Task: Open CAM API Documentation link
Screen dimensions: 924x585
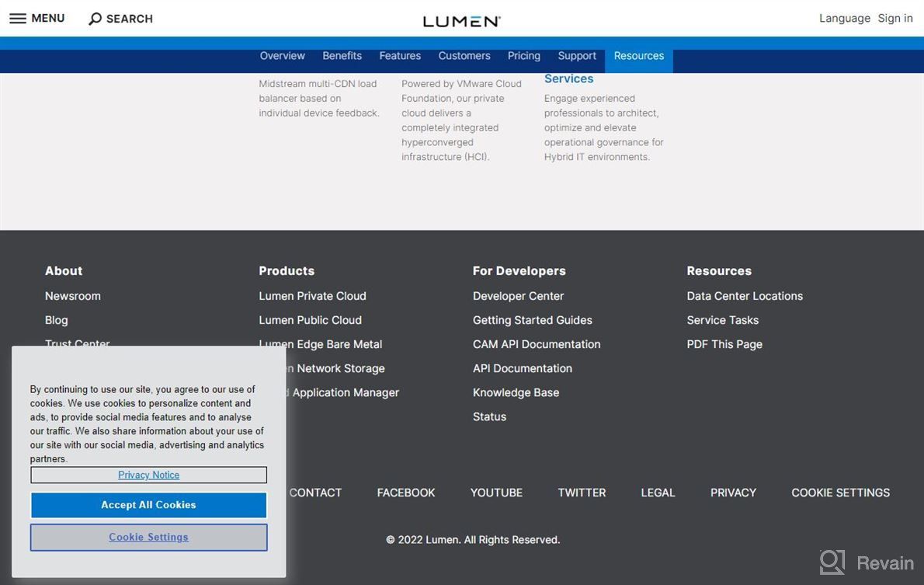Action: [x=537, y=344]
